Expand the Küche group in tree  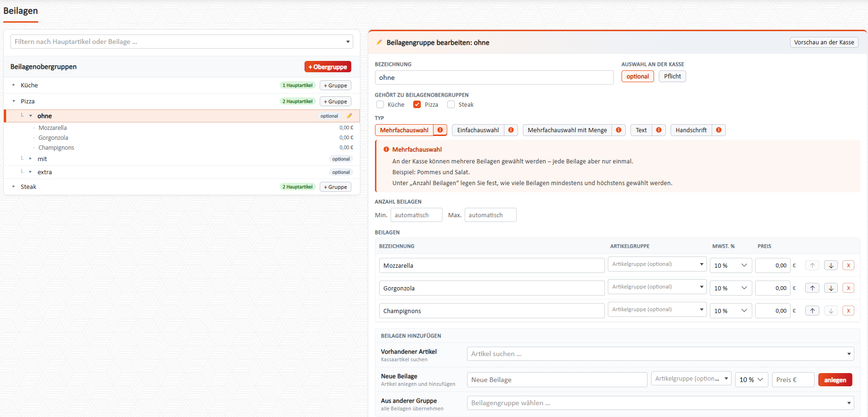click(x=14, y=85)
